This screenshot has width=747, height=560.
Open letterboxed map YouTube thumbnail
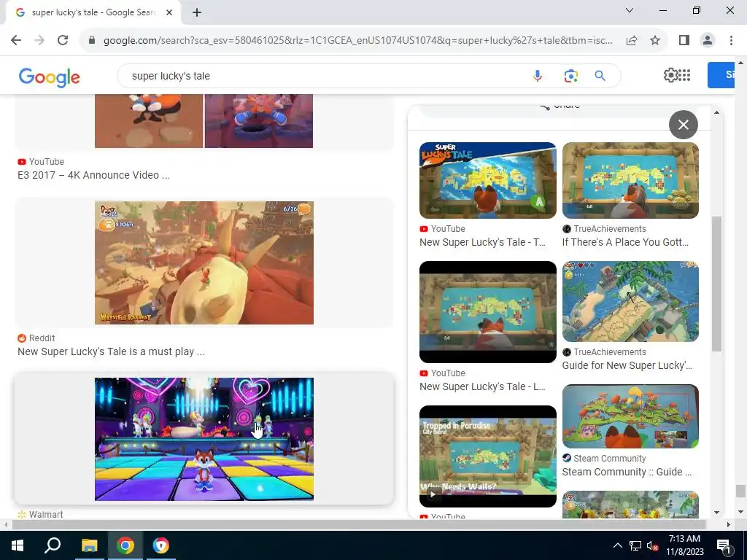pos(488,312)
